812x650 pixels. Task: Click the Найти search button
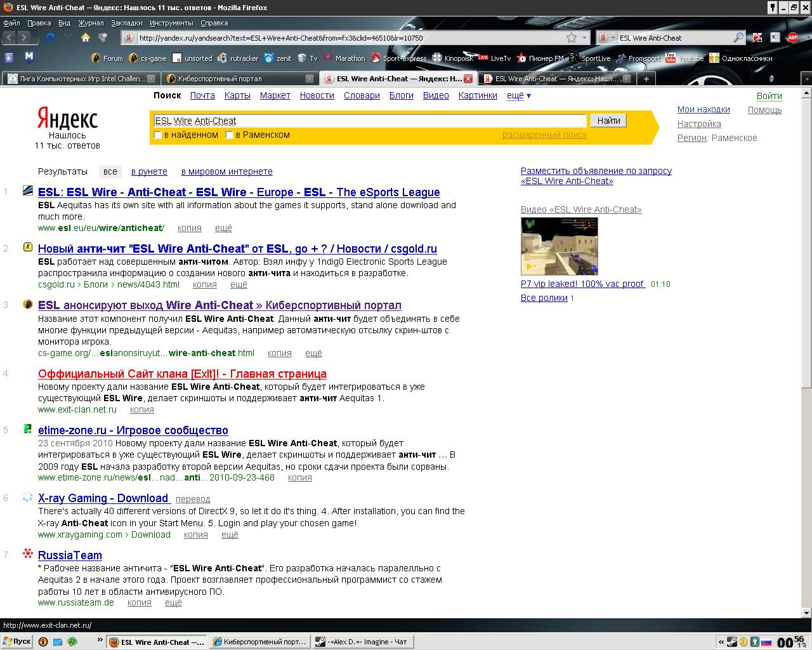pyautogui.click(x=608, y=121)
